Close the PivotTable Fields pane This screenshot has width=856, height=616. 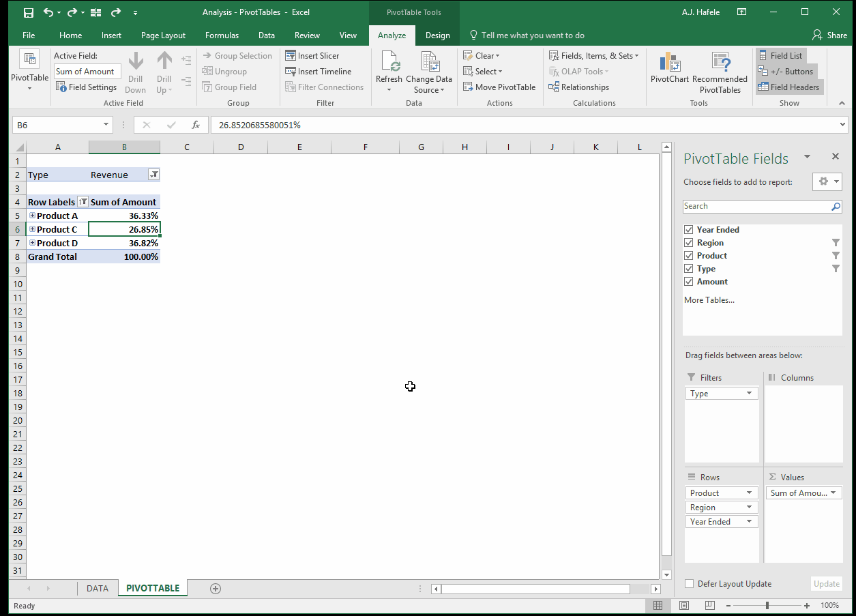836,157
